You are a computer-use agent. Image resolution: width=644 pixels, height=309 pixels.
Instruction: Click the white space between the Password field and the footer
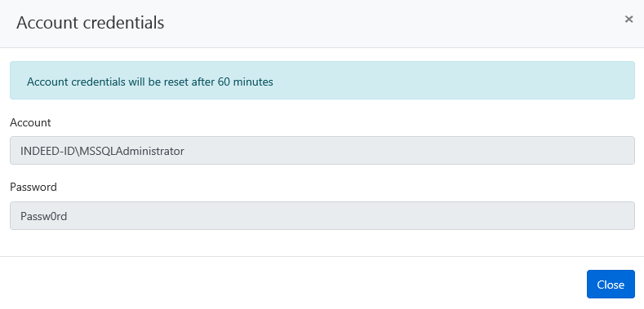coord(322,243)
